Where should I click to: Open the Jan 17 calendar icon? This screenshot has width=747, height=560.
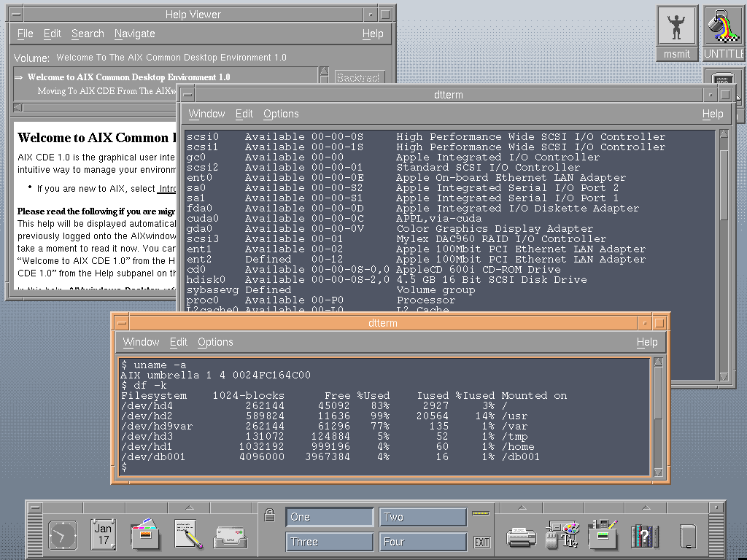point(104,534)
